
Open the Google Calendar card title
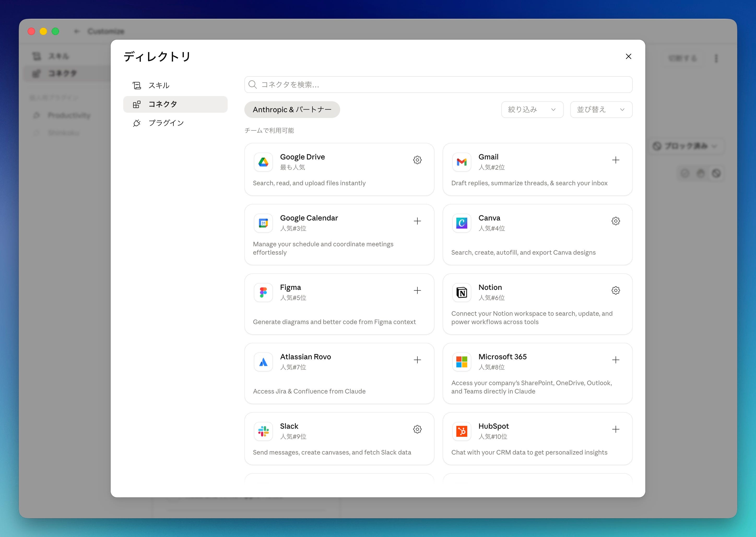click(309, 218)
